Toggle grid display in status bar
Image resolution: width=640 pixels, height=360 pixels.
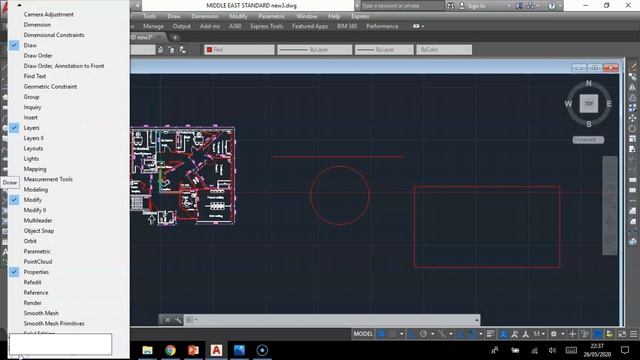coord(381,334)
